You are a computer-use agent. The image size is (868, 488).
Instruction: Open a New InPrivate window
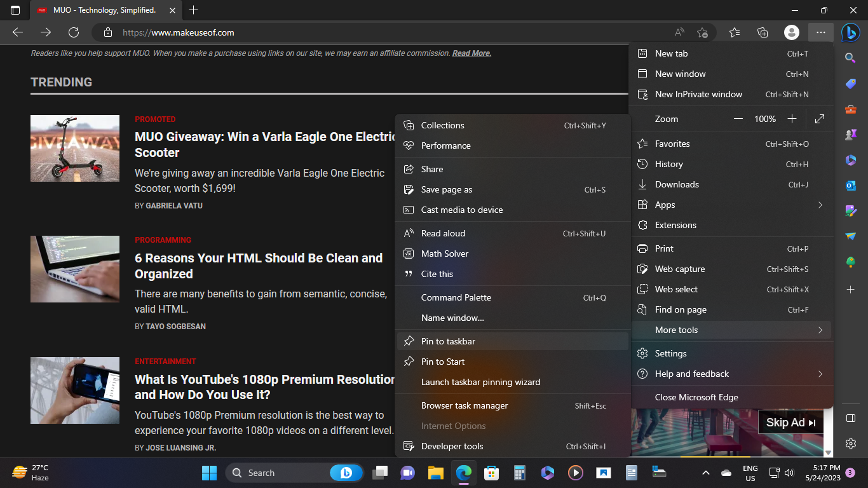coord(699,94)
